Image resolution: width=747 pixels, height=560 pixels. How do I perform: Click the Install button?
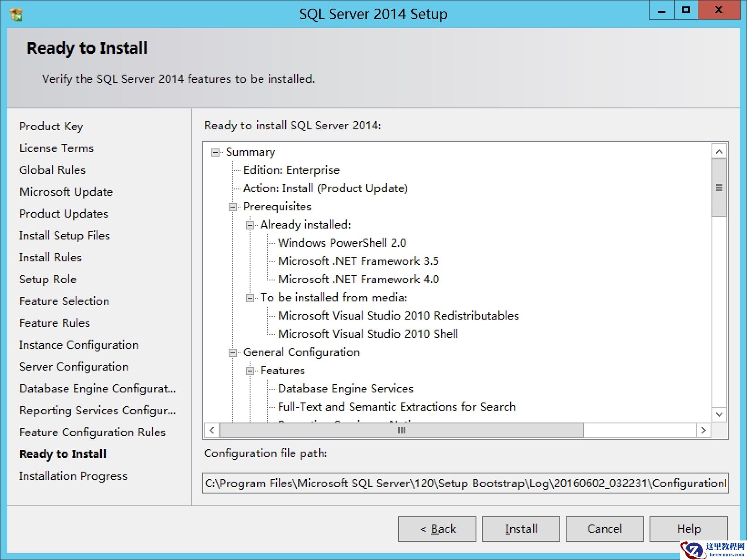pos(520,529)
